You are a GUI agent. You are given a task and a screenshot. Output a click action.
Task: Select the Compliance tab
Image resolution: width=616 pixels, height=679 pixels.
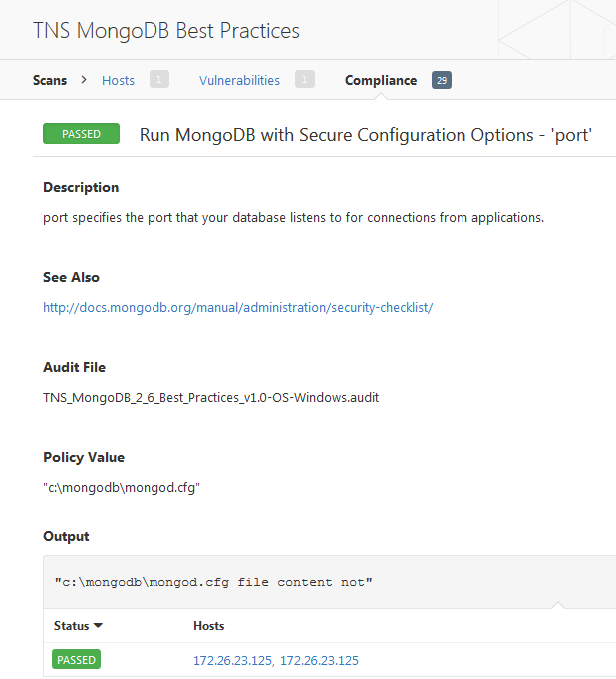click(x=381, y=80)
